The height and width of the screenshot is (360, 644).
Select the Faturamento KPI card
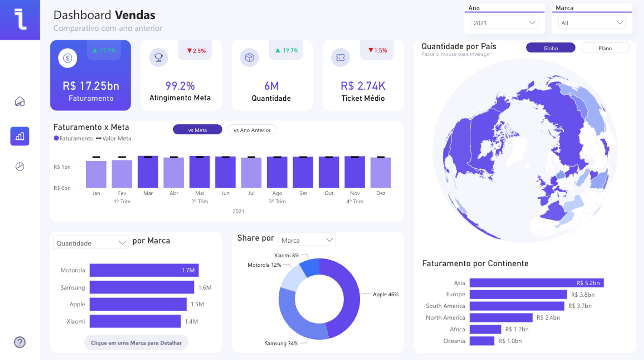pyautogui.click(x=90, y=75)
